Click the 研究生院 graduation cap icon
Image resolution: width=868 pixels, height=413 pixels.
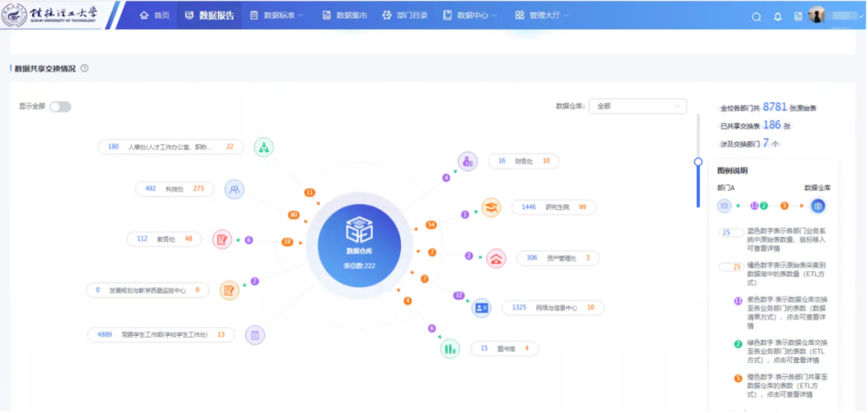(490, 207)
